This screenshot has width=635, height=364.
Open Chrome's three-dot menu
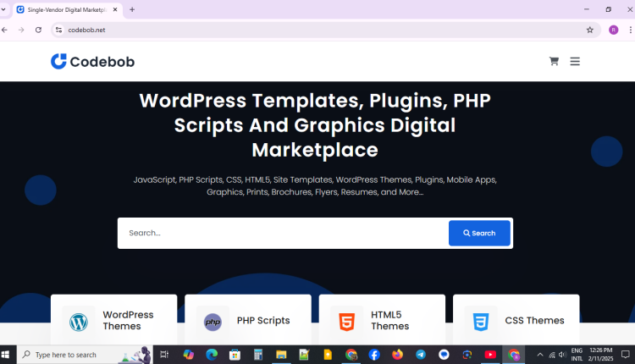[630, 30]
